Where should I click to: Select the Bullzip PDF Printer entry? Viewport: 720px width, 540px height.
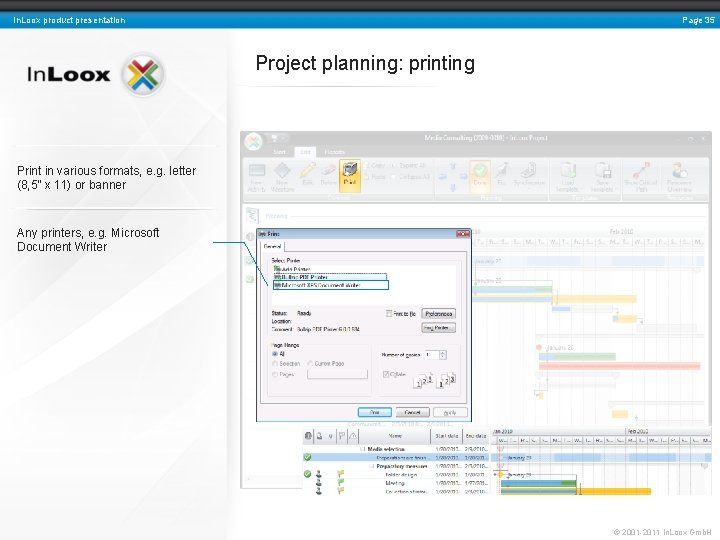[331, 277]
